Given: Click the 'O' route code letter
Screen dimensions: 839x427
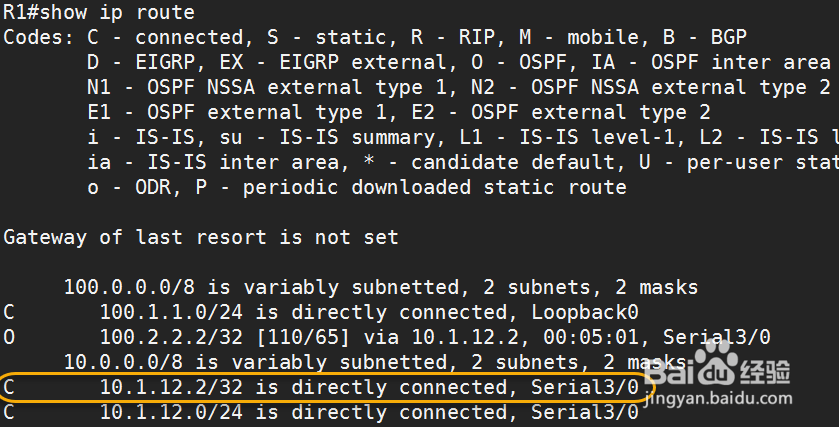Looking at the screenshot, I should pyautogui.click(x=9, y=337).
